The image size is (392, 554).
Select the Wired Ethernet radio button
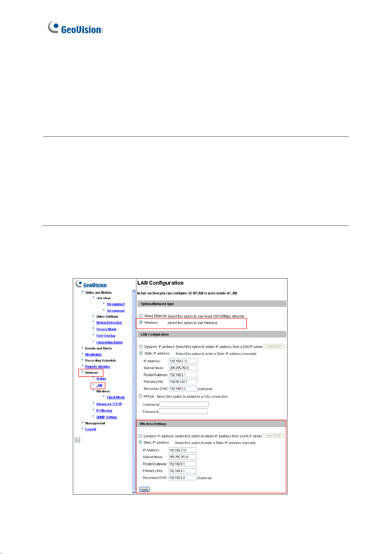141,316
